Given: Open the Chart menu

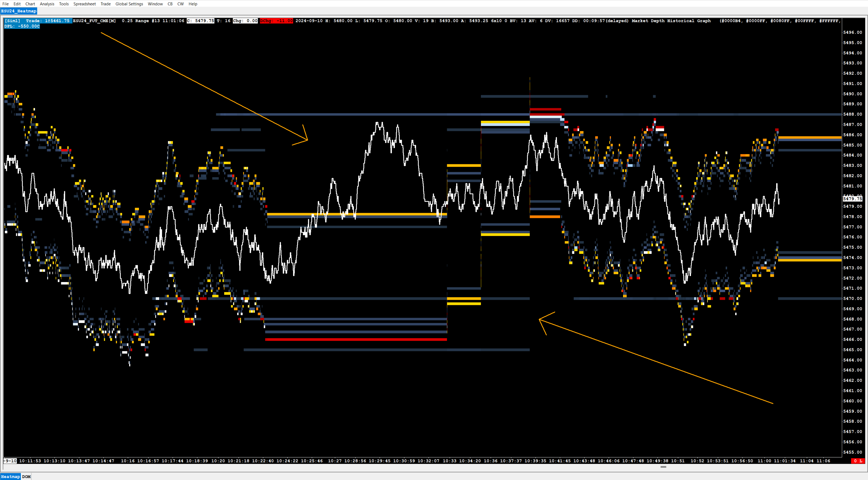Looking at the screenshot, I should (x=30, y=4).
